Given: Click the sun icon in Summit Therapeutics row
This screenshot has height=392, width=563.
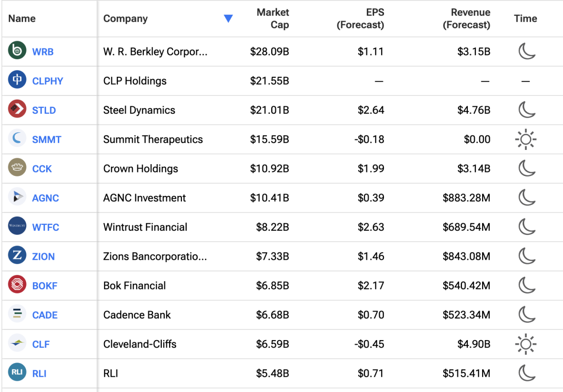Looking at the screenshot, I should click(x=526, y=140).
